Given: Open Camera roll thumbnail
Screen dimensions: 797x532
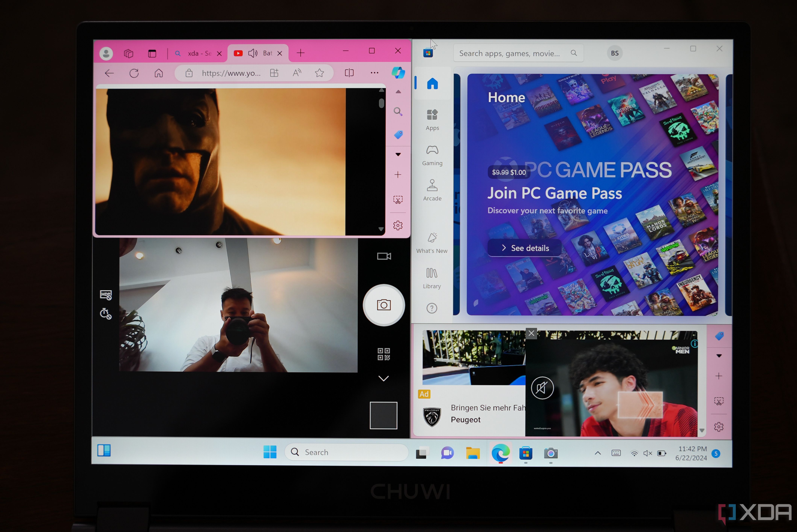Looking at the screenshot, I should (x=384, y=415).
